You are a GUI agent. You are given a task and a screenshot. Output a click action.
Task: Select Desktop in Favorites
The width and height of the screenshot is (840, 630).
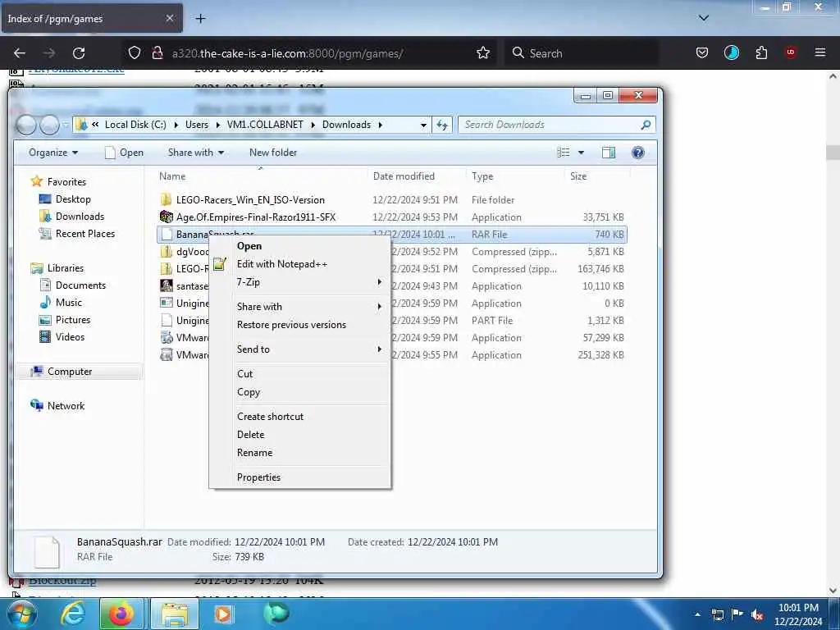[x=65, y=199]
